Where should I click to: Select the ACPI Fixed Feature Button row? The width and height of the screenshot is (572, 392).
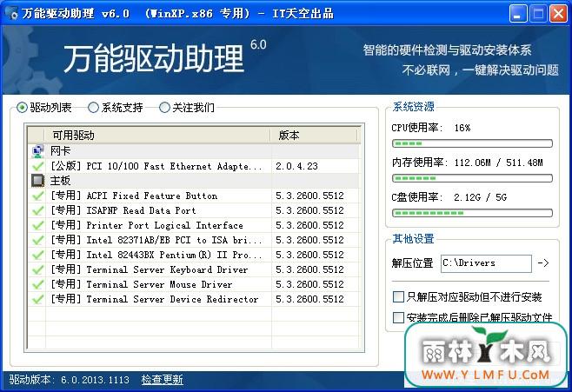tap(194, 196)
